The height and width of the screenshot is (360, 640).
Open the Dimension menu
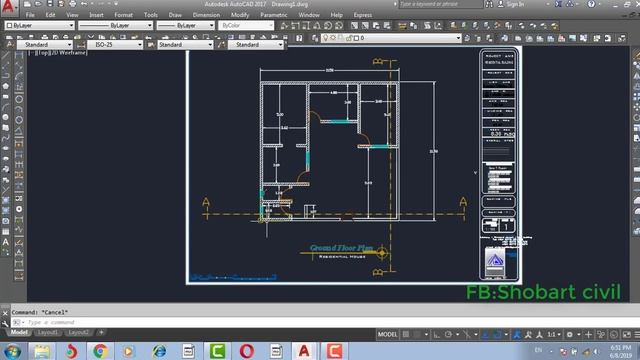pyautogui.click(x=206, y=15)
